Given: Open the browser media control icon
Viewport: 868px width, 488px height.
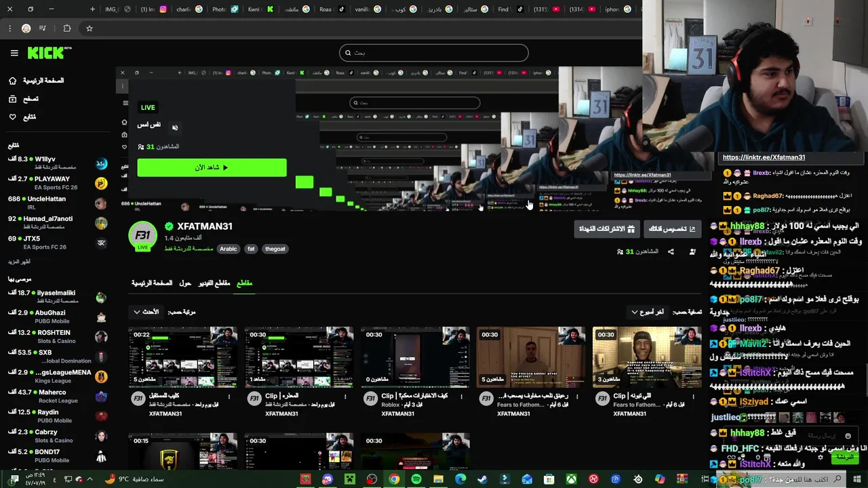Looking at the screenshot, I should (x=43, y=28).
